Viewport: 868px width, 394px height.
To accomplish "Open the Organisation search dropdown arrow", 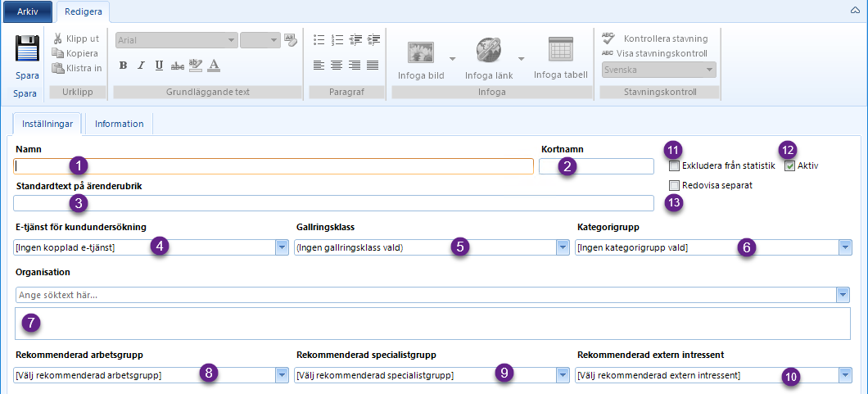I will point(843,295).
